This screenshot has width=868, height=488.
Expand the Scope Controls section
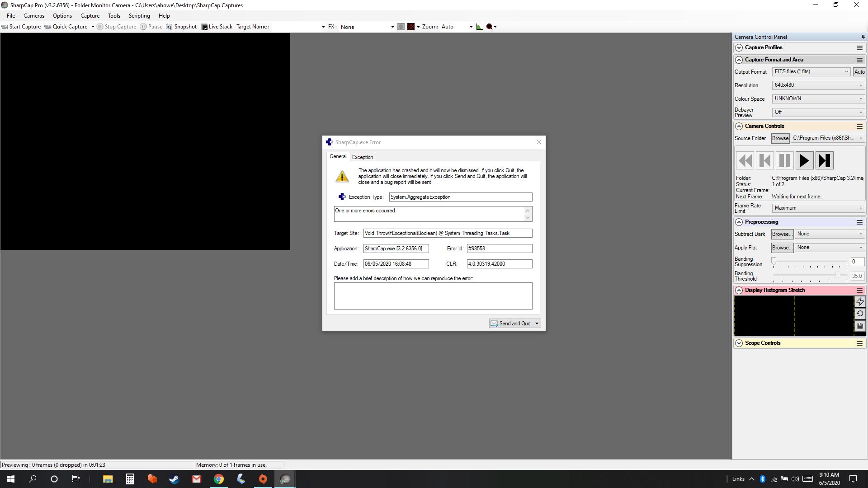[739, 343]
